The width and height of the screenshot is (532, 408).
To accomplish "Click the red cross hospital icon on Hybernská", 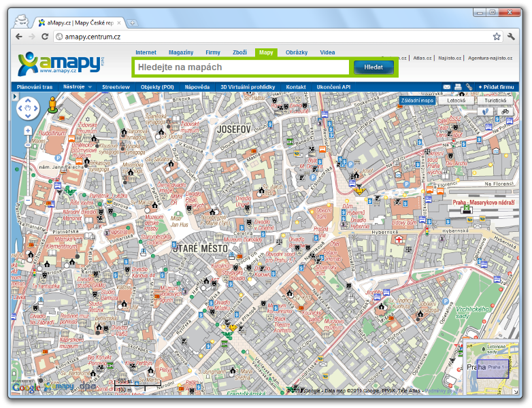I will pyautogui.click(x=399, y=240).
